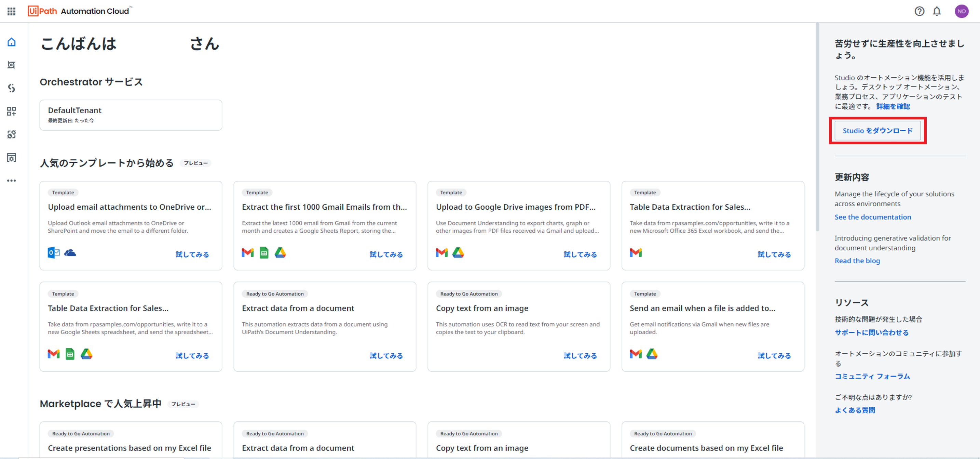The image size is (980, 459).
Task: Expand more sidebar options ellipsis
Action: [x=12, y=181]
